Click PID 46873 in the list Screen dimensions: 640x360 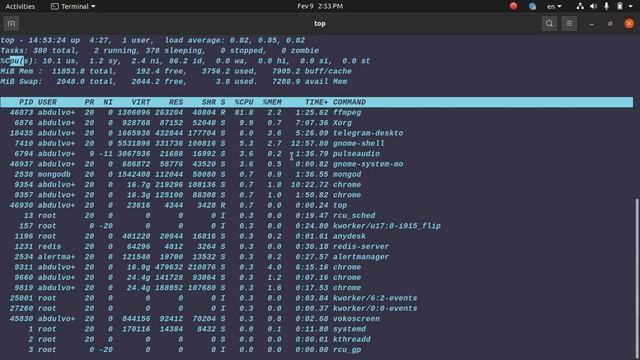click(x=21, y=113)
